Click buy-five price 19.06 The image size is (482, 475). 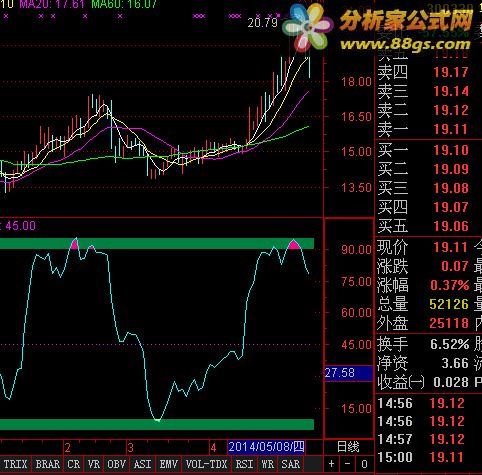(451, 226)
